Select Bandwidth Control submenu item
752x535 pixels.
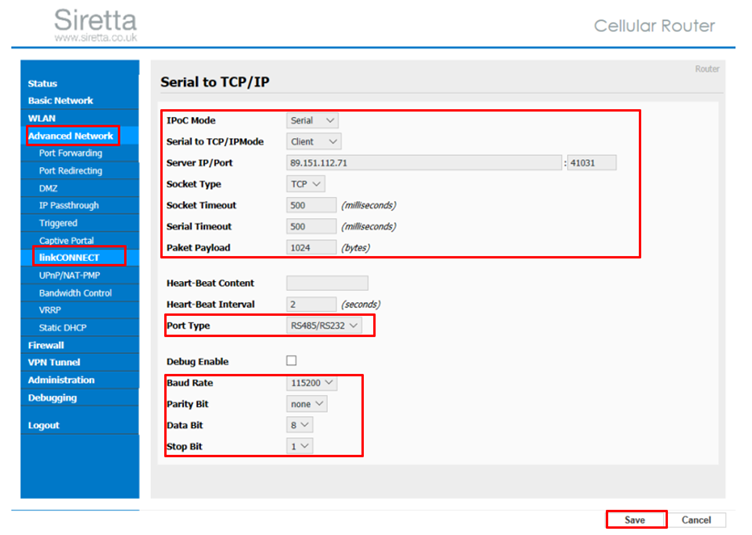tap(75, 293)
